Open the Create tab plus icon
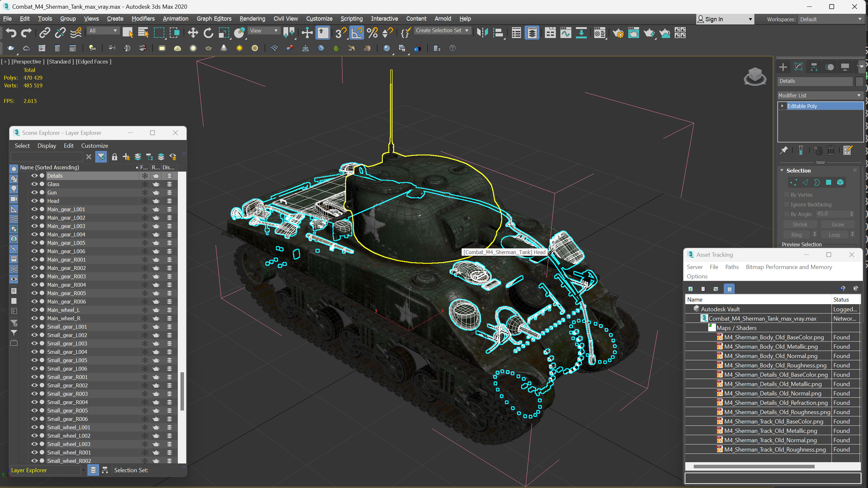The width and height of the screenshot is (868, 488). pyautogui.click(x=783, y=67)
